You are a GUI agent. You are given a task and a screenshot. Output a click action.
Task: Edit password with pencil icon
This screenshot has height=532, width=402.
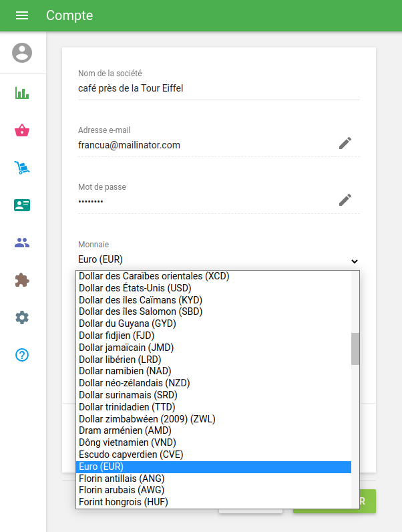(x=345, y=200)
